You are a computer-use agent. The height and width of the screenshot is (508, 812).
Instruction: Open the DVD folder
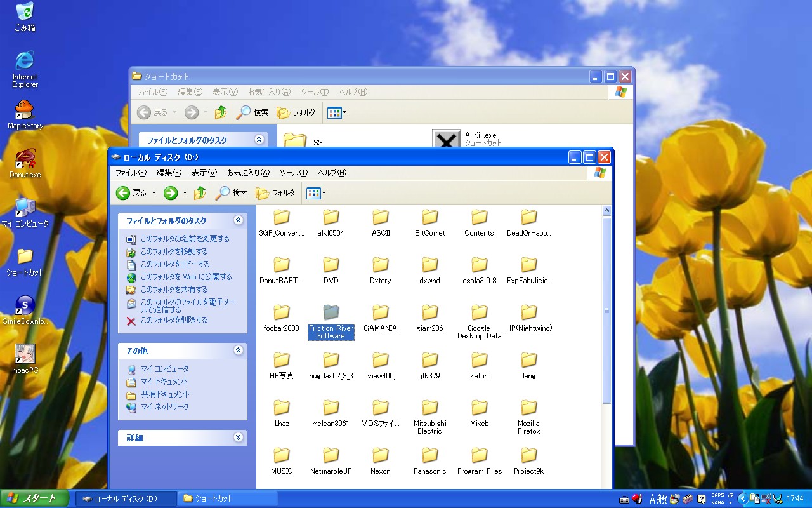pos(331,270)
